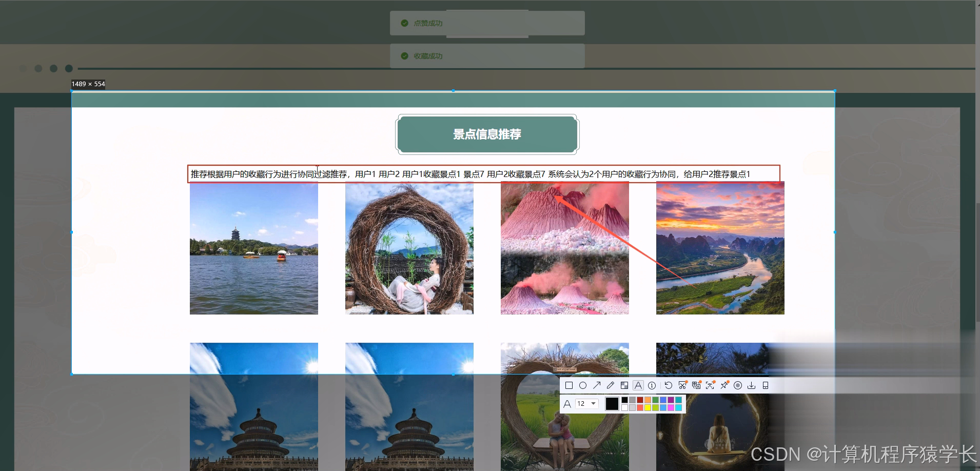Pick the dark gray color swatch
Viewport: 980px width, 471px height.
pos(632,400)
